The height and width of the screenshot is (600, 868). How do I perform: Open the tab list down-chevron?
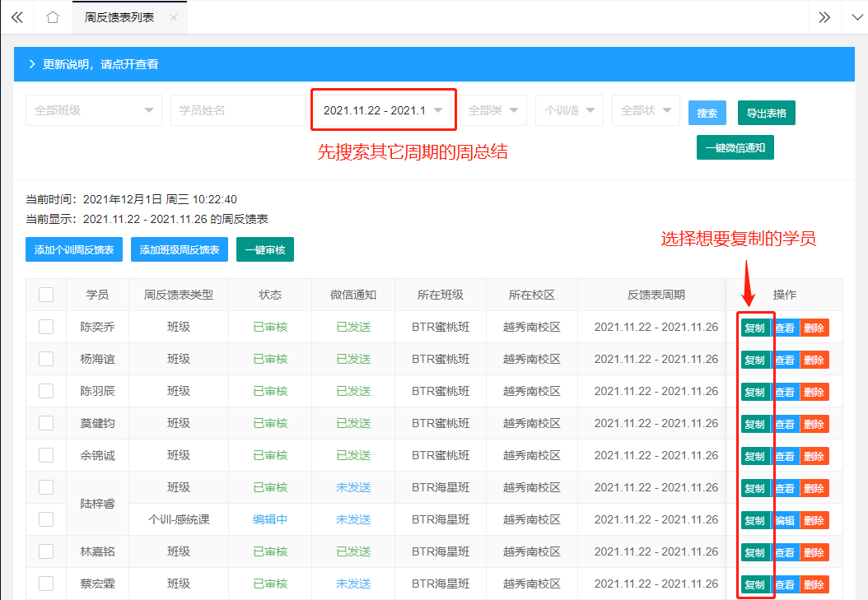tap(854, 17)
